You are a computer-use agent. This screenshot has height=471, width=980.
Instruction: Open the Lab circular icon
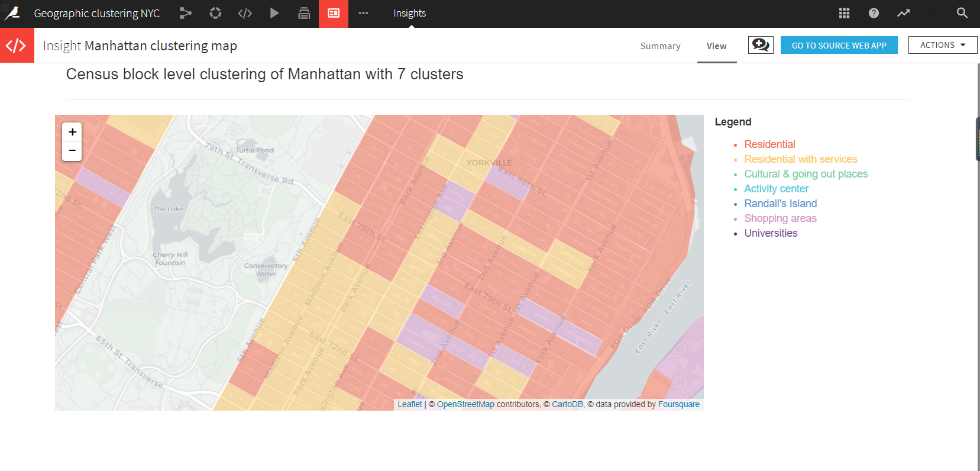click(215, 13)
